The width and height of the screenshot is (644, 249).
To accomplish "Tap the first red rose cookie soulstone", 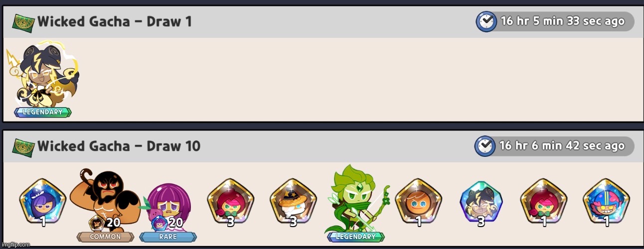I will pyautogui.click(x=231, y=200).
